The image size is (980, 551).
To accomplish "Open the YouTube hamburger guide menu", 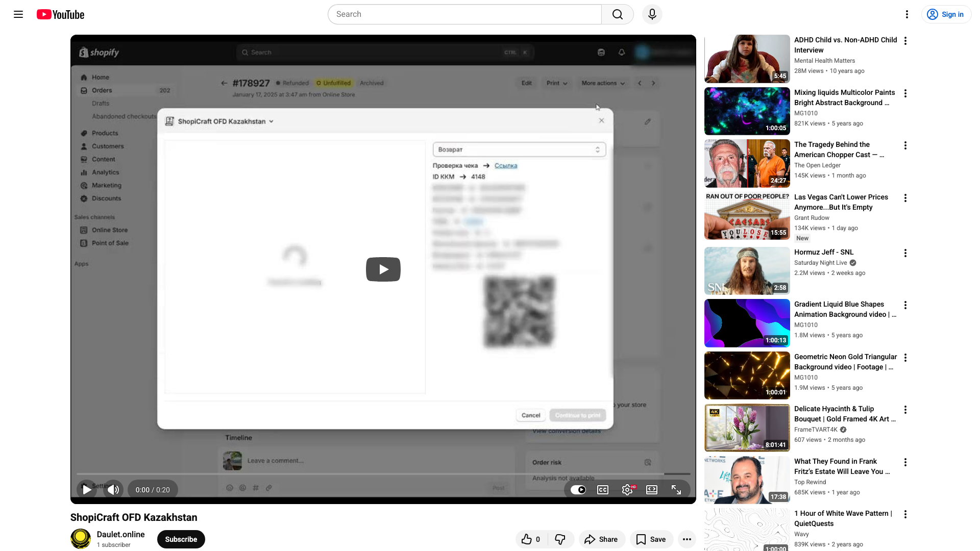I will click(18, 14).
